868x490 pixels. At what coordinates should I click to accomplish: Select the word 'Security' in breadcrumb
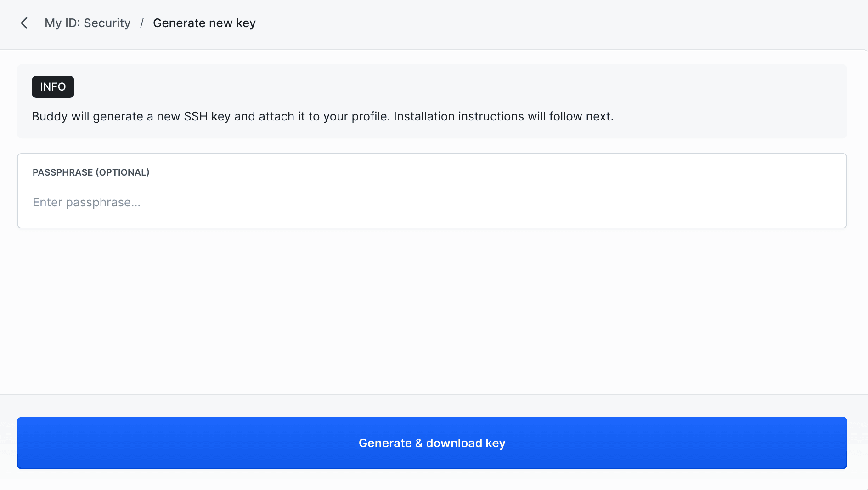[x=107, y=23]
